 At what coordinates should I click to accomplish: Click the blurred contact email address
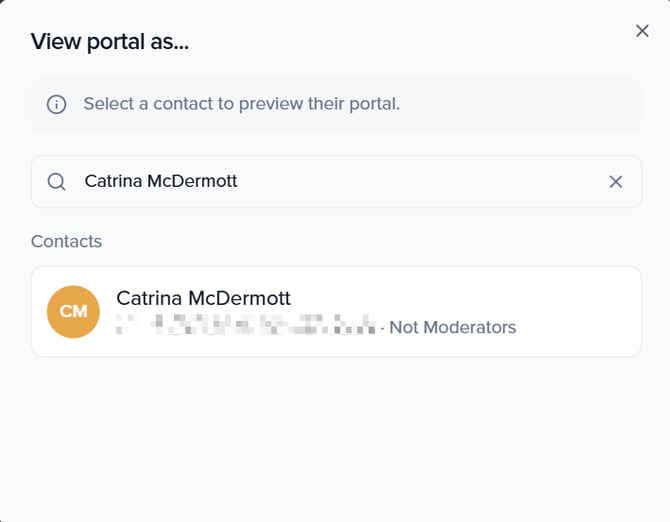pos(246,327)
